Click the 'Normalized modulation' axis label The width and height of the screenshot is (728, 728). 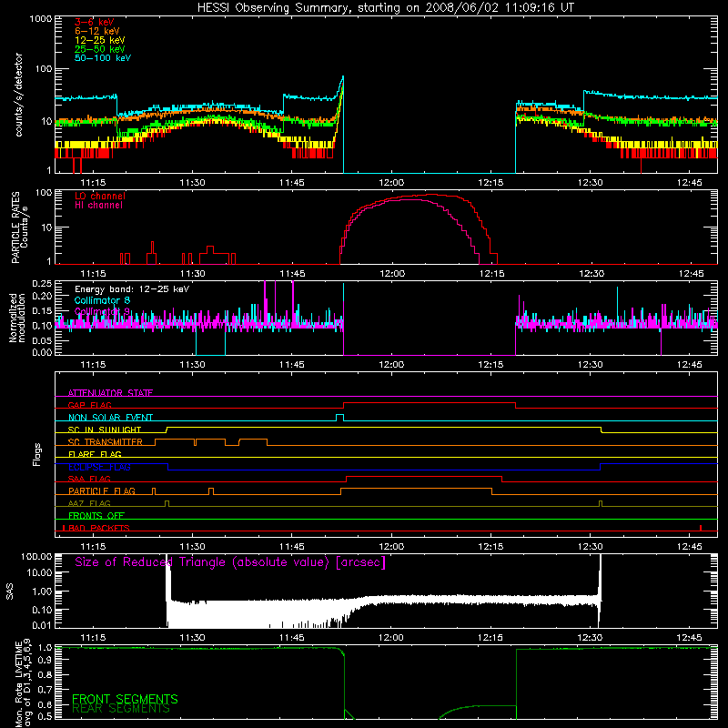click(17, 318)
